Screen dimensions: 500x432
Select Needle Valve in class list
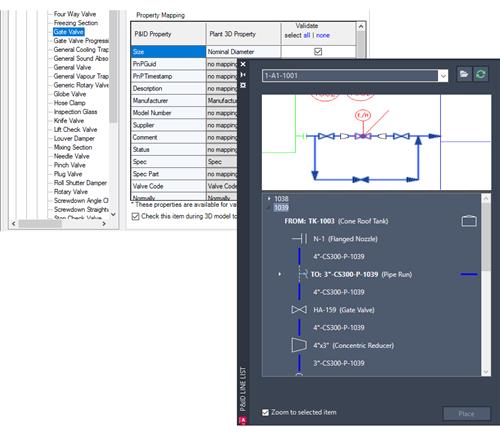(x=71, y=156)
